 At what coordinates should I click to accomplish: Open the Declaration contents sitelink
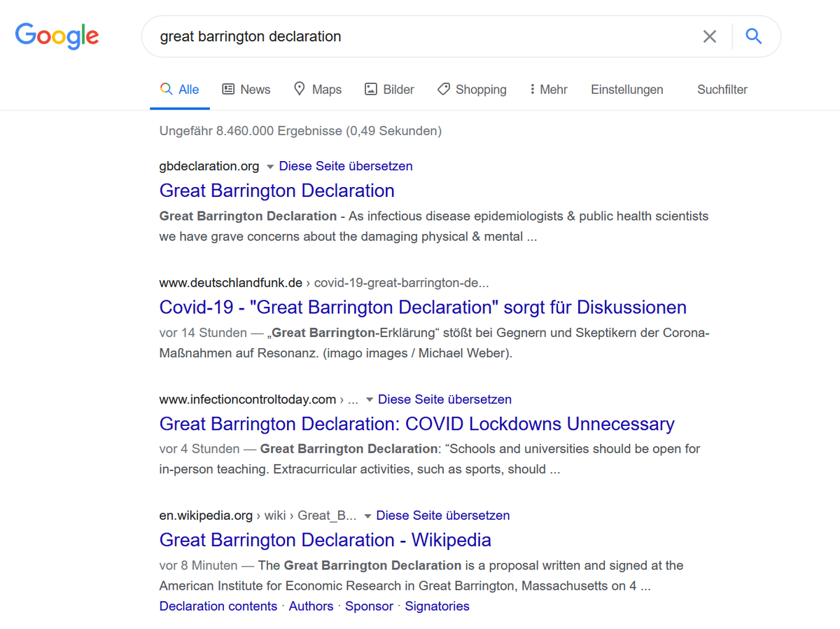[218, 606]
